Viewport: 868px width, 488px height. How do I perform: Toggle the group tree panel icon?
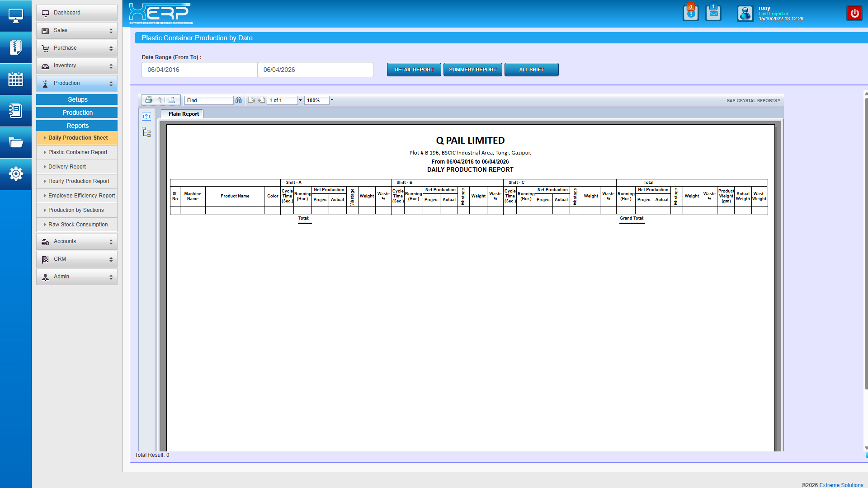[146, 132]
